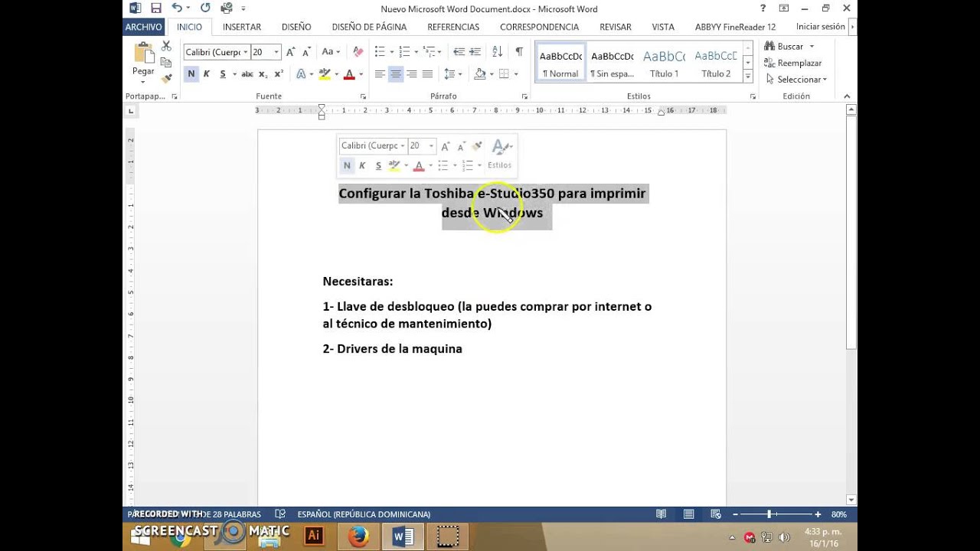Screen dimensions: 980x551
Task: Select the Format Painter brush in ribbon
Action: coord(166,78)
